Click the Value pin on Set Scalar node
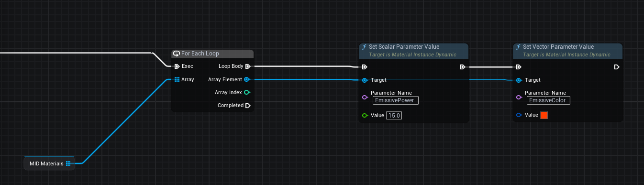This screenshot has height=185, width=644. [x=365, y=115]
